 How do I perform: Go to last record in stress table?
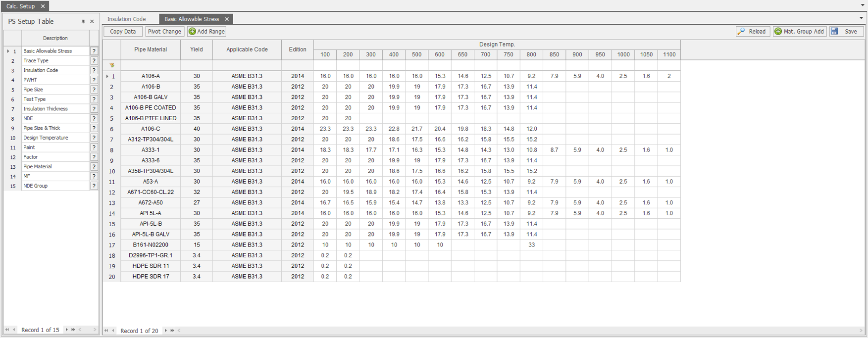[172, 331]
